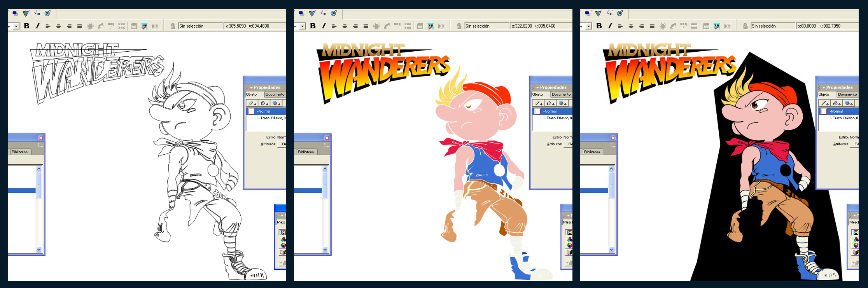Select the Normal row in left screenshot Propiedades

click(x=266, y=112)
